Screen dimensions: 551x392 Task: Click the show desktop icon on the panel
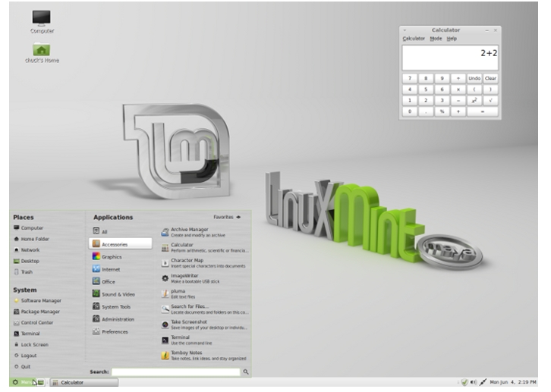point(41,382)
